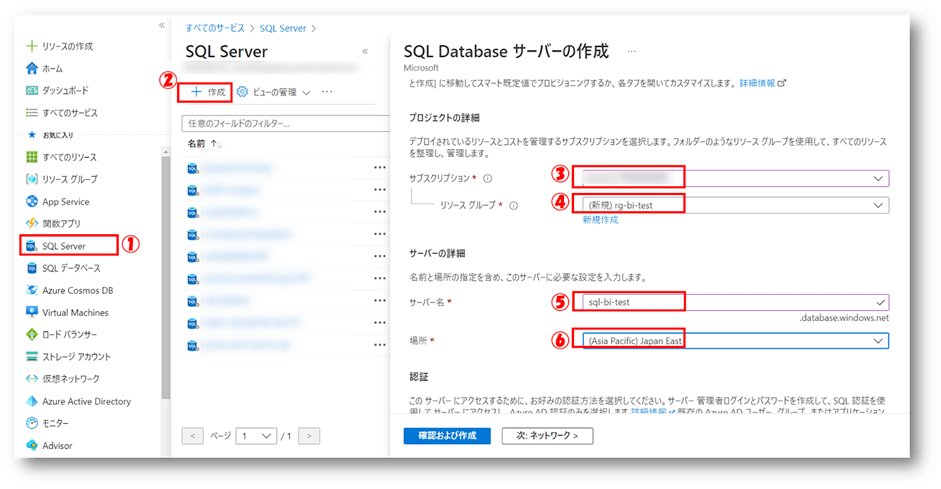Image resolution: width=941 pixels, height=489 pixels.
Task: Open All resources grid icon
Action: pyautogui.click(x=32, y=157)
